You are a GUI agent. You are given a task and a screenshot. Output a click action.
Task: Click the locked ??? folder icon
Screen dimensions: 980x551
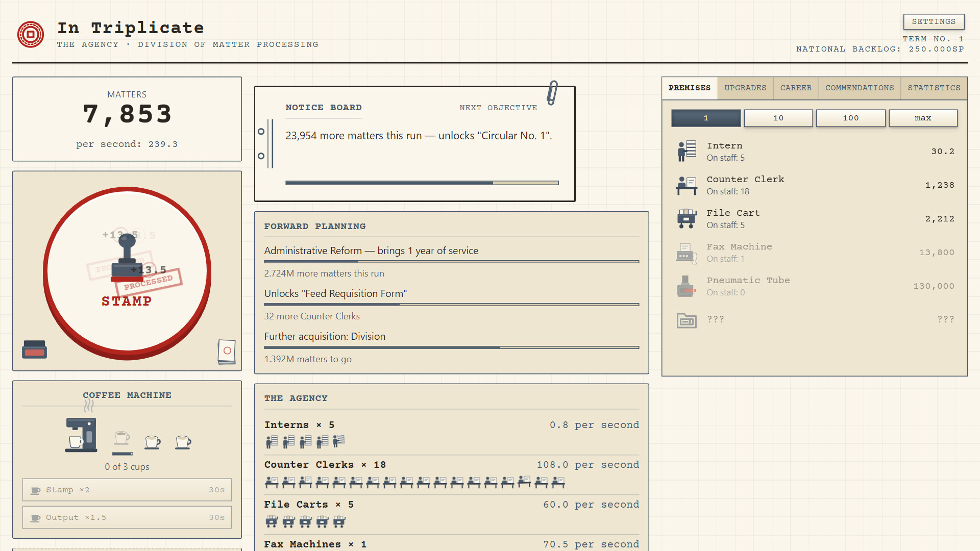687,320
